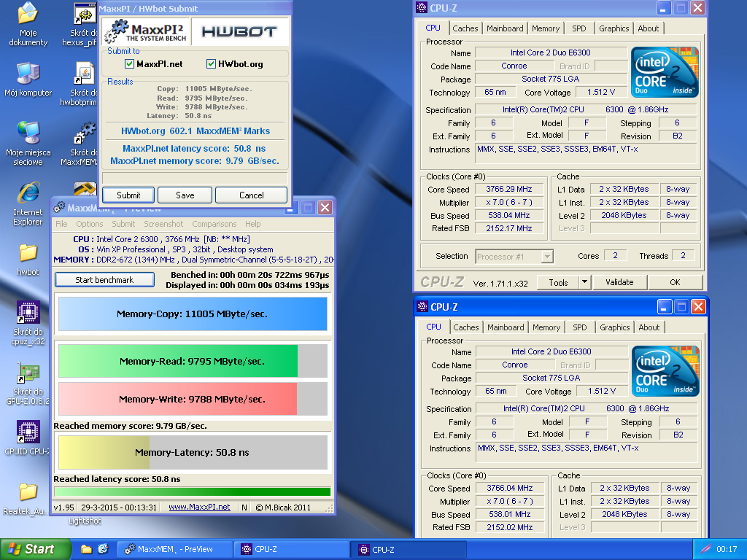
Task: Open CPUID CPU-Z desktop icon
Action: click(28, 438)
